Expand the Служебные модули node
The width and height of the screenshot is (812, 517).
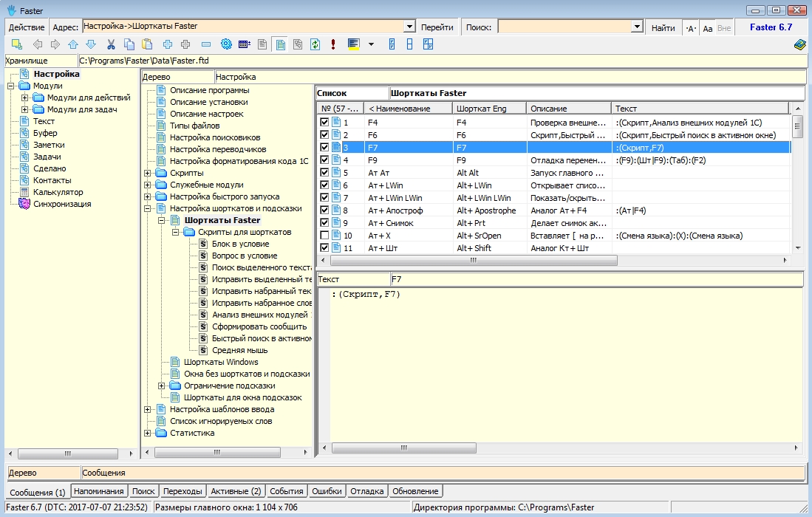click(148, 185)
